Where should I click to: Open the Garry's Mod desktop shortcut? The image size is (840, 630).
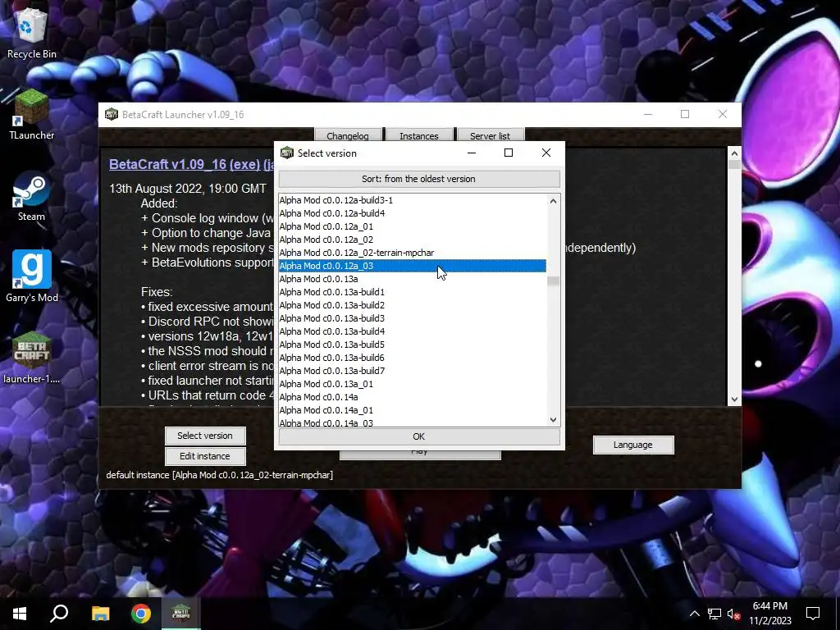pyautogui.click(x=32, y=277)
